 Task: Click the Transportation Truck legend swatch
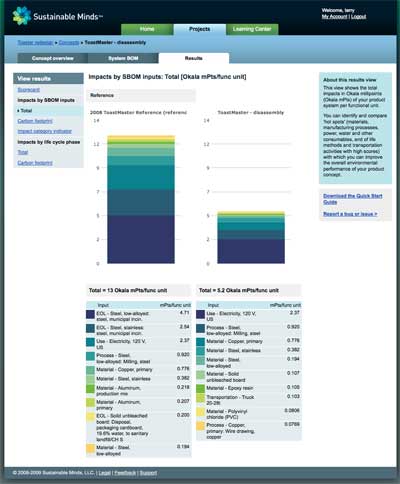(200, 398)
